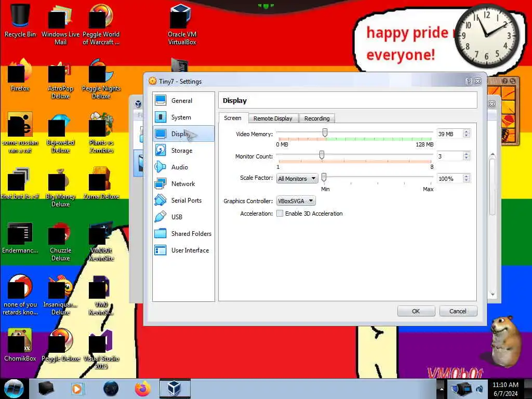
Task: Click the Video Memory slider handle
Action: pos(325,132)
